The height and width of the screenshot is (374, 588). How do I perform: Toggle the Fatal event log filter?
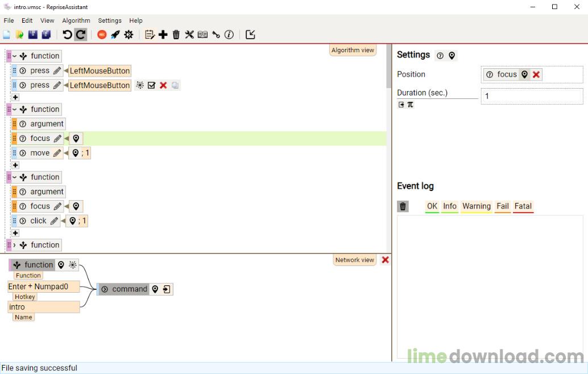(523, 206)
